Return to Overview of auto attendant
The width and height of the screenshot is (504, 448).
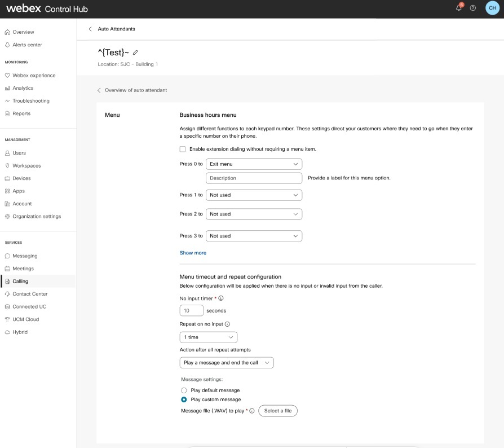tap(136, 90)
